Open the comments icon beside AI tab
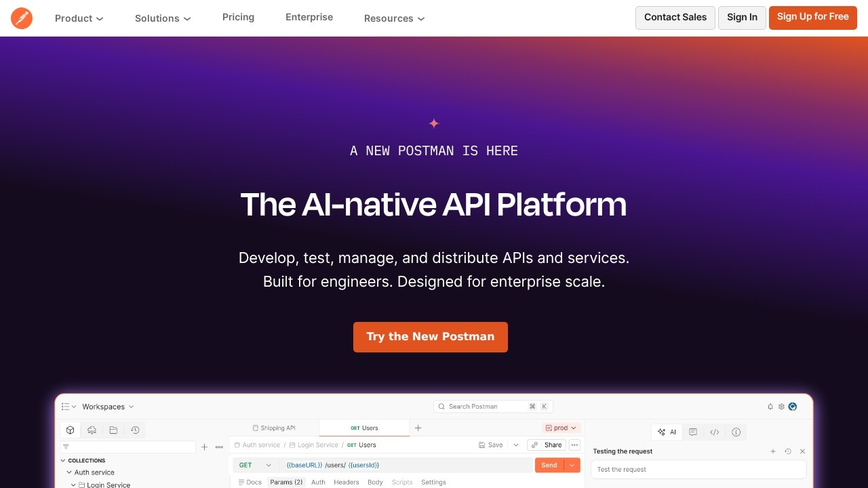 tap(692, 432)
